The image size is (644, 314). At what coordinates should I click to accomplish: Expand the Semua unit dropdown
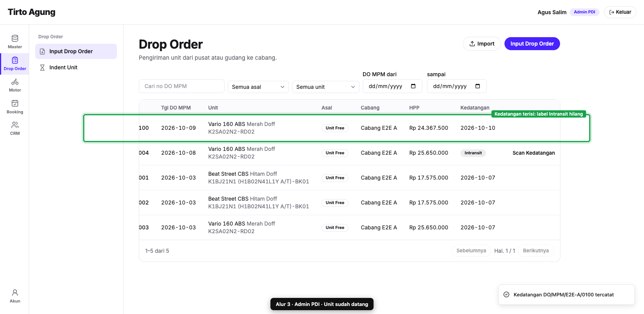coord(326,87)
